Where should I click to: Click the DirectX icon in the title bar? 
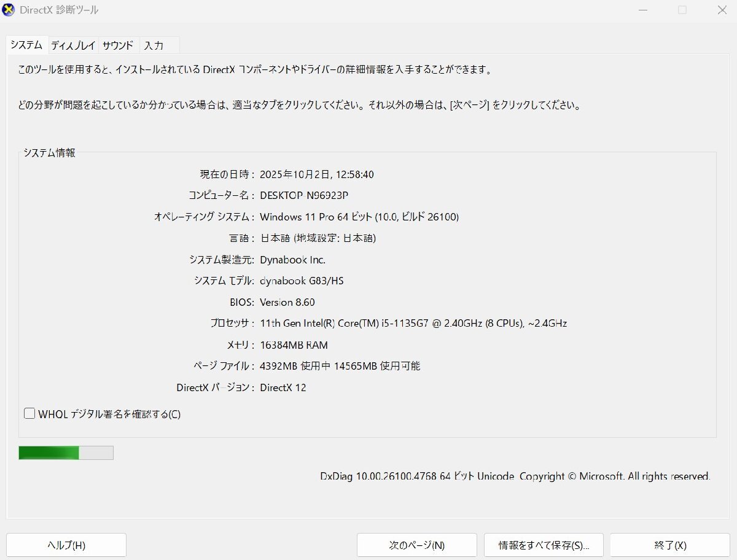click(8, 10)
